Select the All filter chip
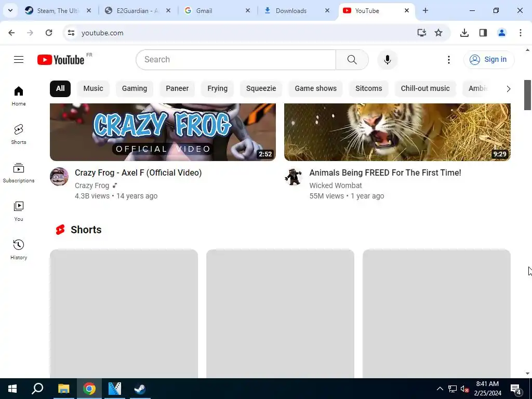This screenshot has width=532, height=399. [60, 88]
